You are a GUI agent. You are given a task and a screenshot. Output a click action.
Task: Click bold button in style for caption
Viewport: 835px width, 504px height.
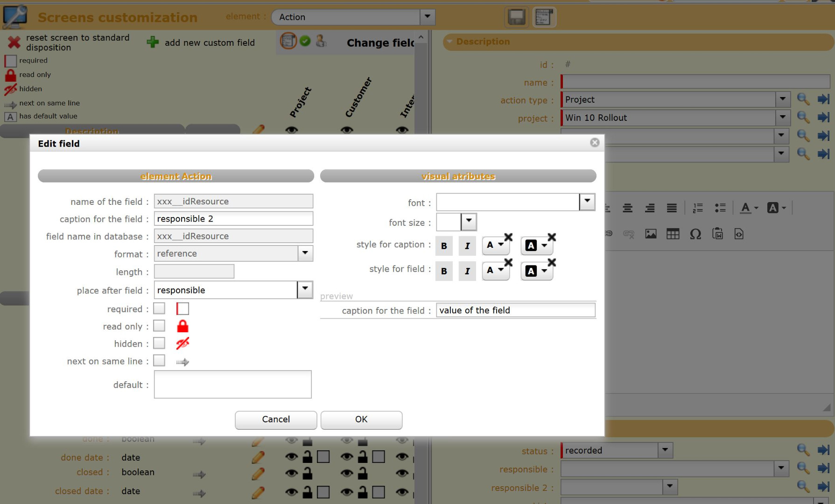(444, 246)
